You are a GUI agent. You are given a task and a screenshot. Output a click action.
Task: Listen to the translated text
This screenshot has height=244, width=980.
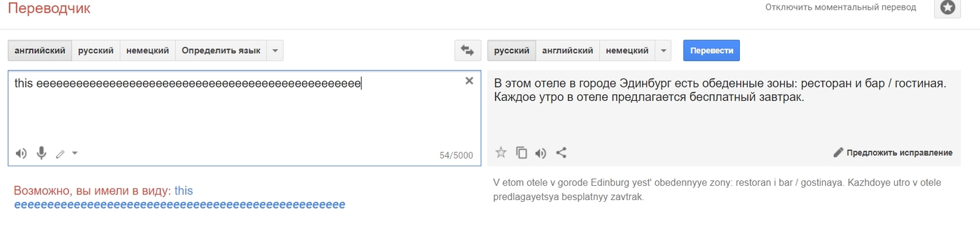(540, 153)
